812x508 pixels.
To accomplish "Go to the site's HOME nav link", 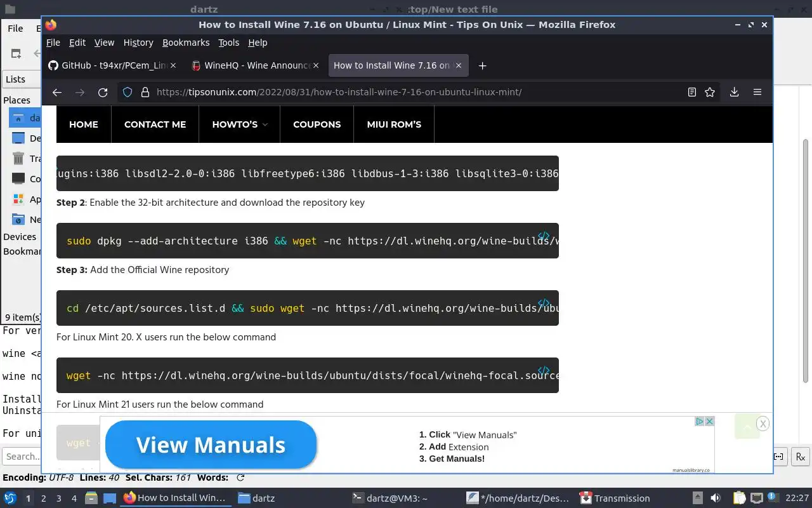I will point(84,124).
